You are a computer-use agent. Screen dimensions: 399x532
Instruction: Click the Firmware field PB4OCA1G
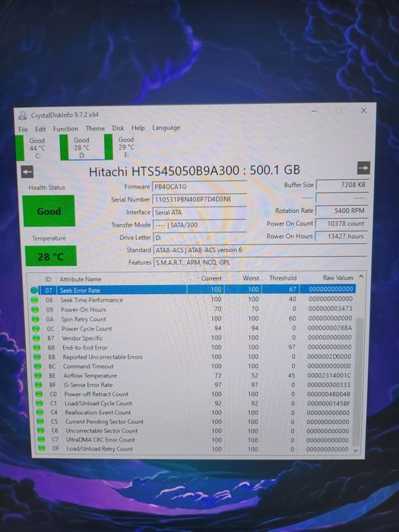pyautogui.click(x=199, y=187)
